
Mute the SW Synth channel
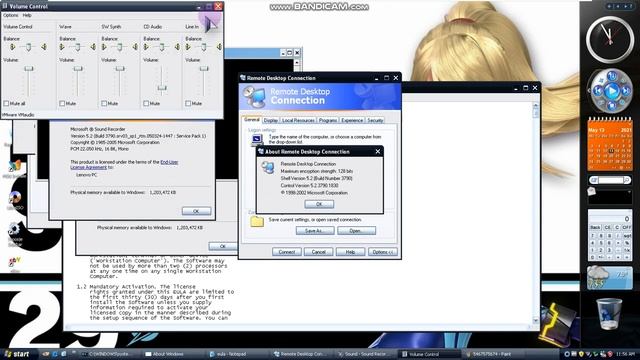click(104, 103)
